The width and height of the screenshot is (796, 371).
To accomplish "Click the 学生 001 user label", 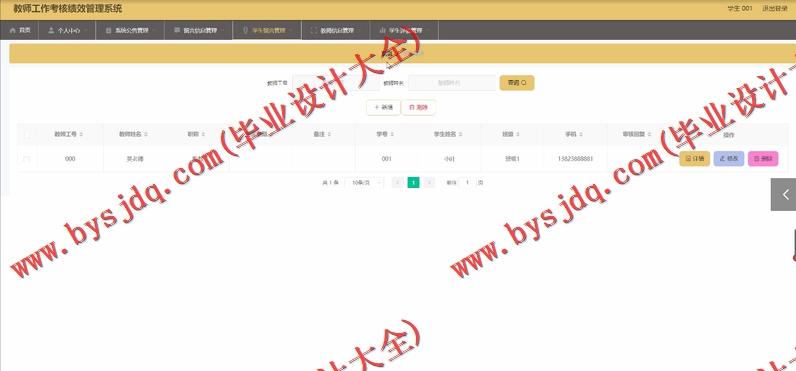I will point(740,9).
